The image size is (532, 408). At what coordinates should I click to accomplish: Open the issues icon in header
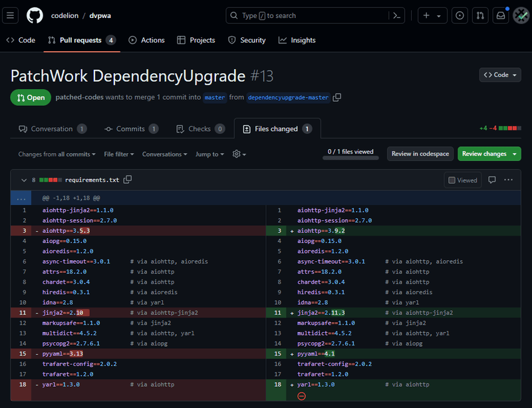[x=460, y=15]
